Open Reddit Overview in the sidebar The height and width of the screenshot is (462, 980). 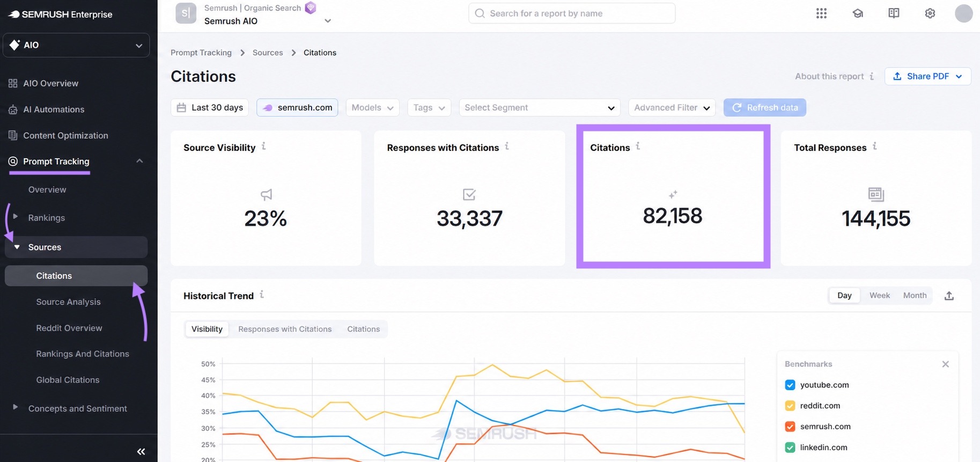coord(69,328)
